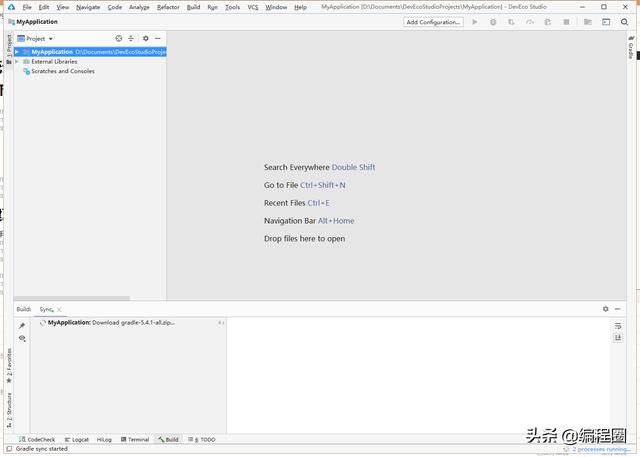Open the CodeCheck tool window

(x=37, y=439)
